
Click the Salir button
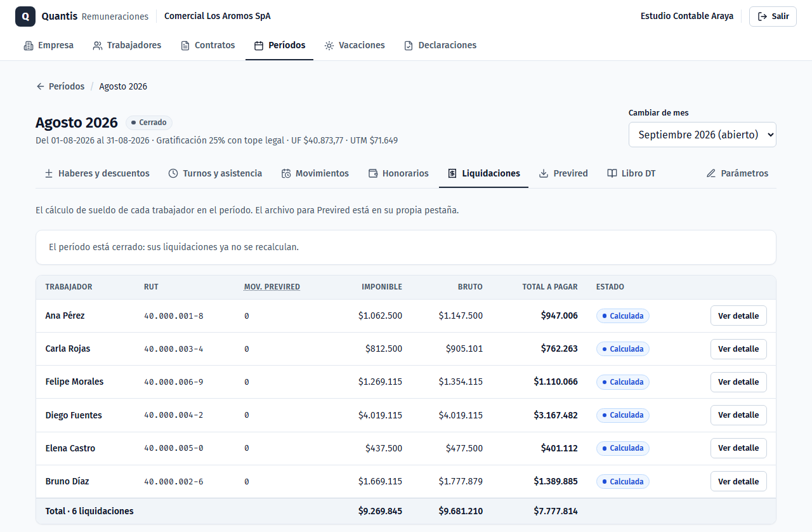[x=773, y=17]
